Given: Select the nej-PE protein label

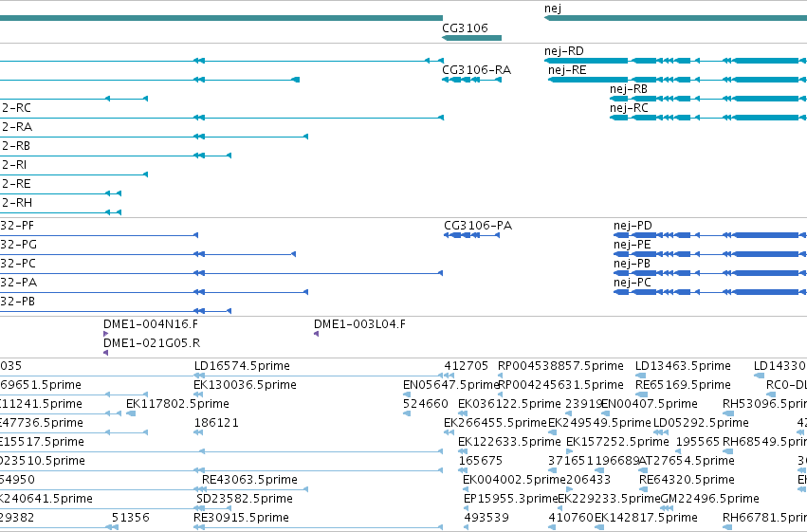Looking at the screenshot, I should coord(632,245).
